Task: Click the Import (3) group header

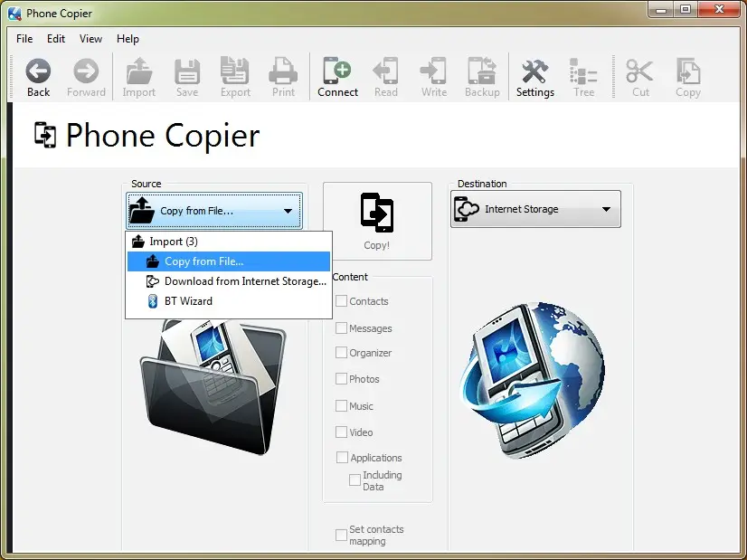Action: pyautogui.click(x=229, y=242)
